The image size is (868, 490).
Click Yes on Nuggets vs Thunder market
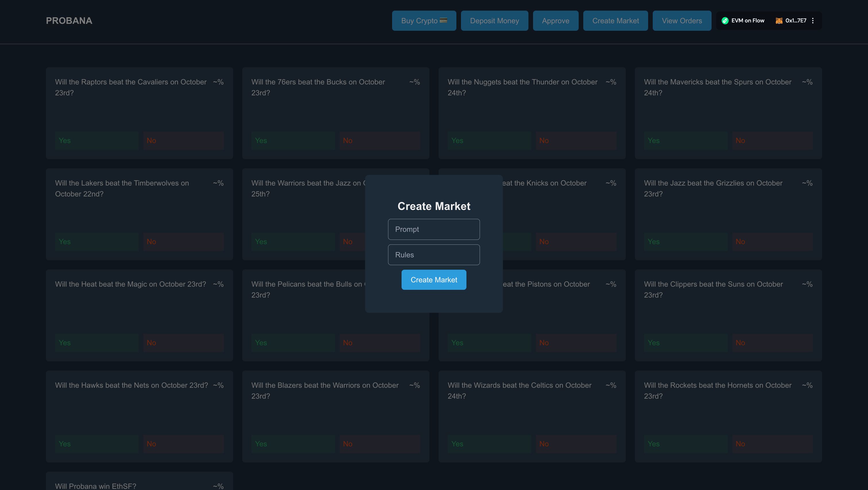pyautogui.click(x=489, y=141)
